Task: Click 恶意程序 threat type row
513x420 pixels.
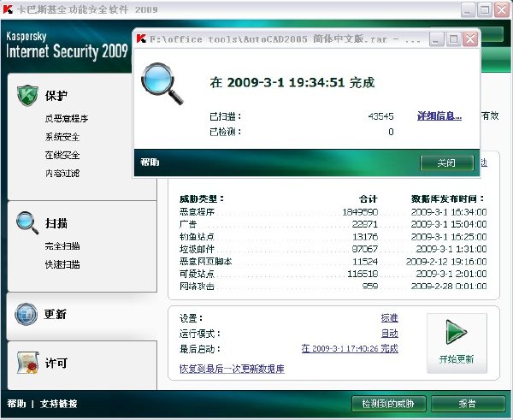Action: tap(333, 212)
